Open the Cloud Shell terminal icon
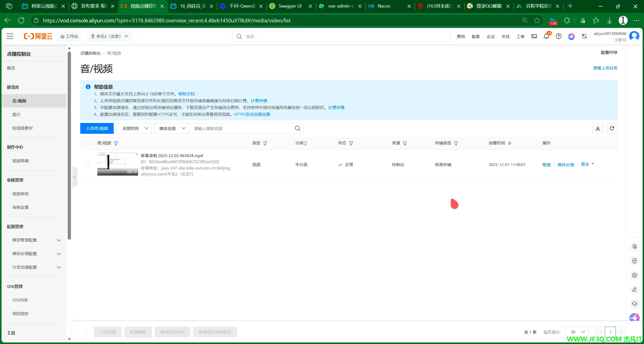Viewport: 644px width, 344px height. (534, 36)
